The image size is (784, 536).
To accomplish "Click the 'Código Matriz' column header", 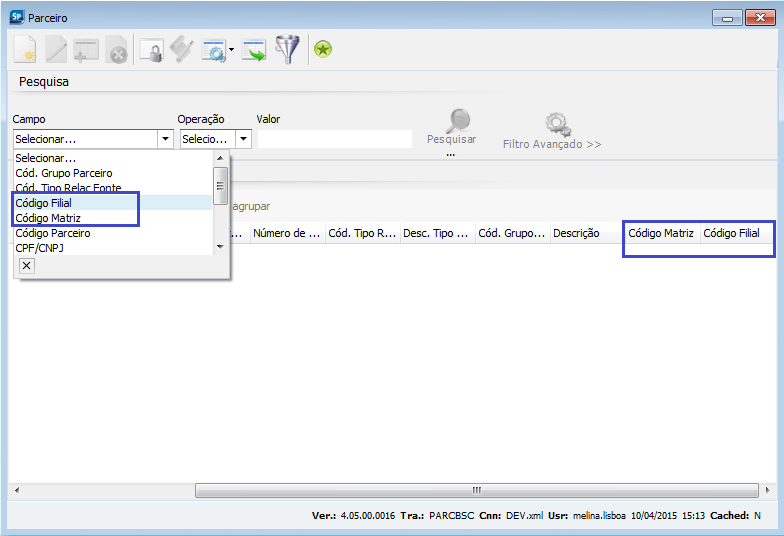I will tap(662, 233).
